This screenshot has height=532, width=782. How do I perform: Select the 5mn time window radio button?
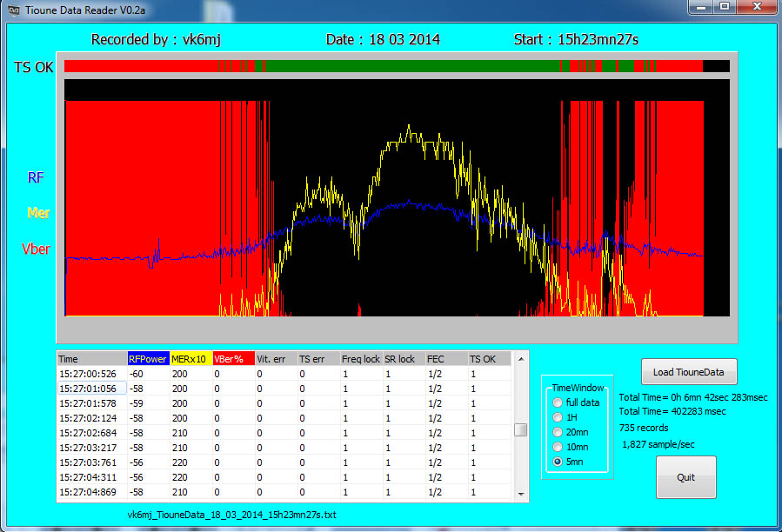click(558, 462)
